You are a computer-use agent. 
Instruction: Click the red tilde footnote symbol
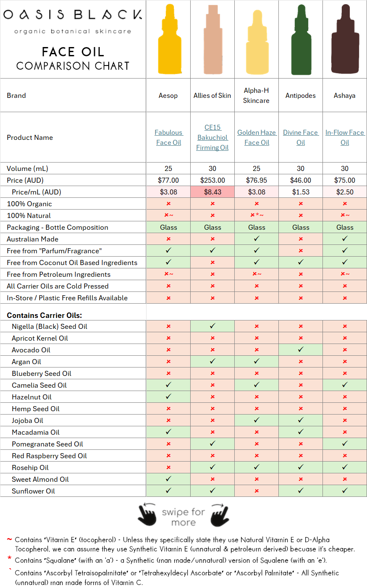[9, 539]
